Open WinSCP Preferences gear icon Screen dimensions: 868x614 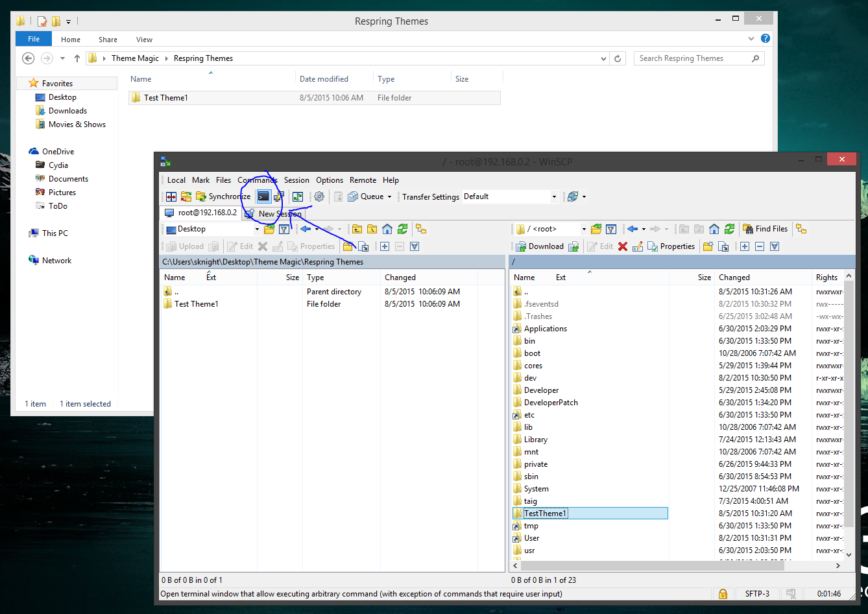(x=319, y=196)
